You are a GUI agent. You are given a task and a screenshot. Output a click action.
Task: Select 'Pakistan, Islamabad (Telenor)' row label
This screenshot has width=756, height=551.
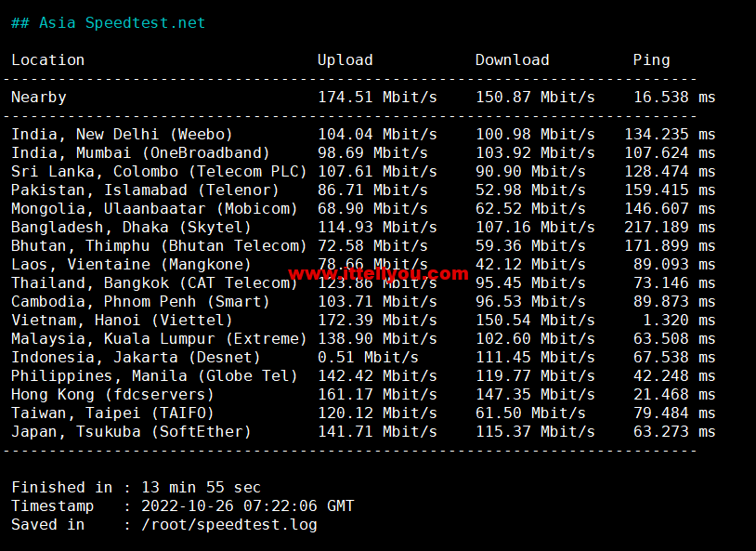(145, 190)
